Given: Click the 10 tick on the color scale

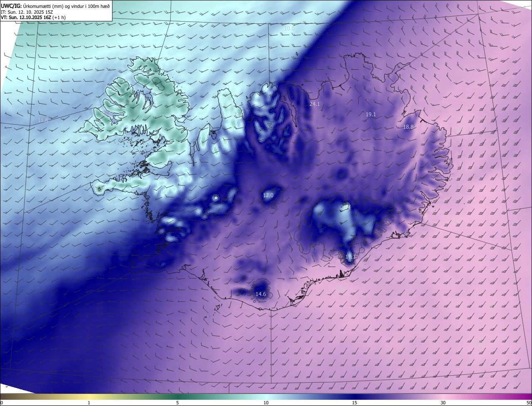Looking at the screenshot, I should click(266, 403).
